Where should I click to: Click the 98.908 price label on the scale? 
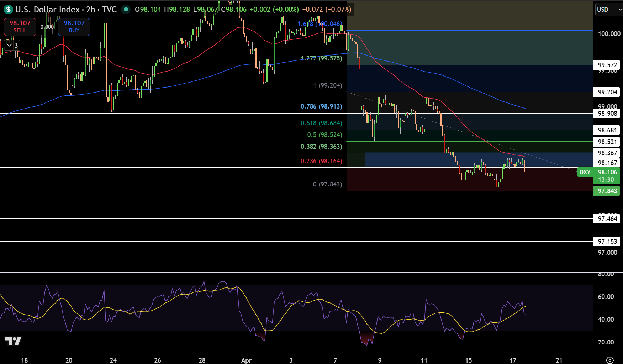(607, 114)
